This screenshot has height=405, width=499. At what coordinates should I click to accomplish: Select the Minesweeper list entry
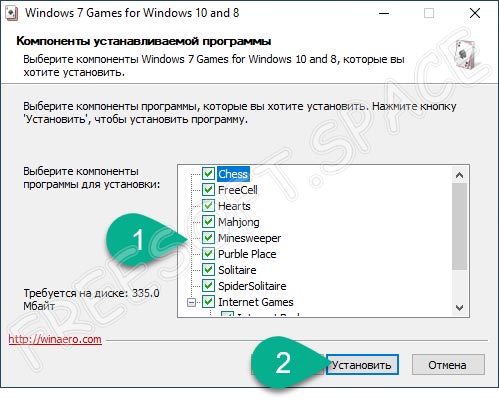(x=249, y=238)
